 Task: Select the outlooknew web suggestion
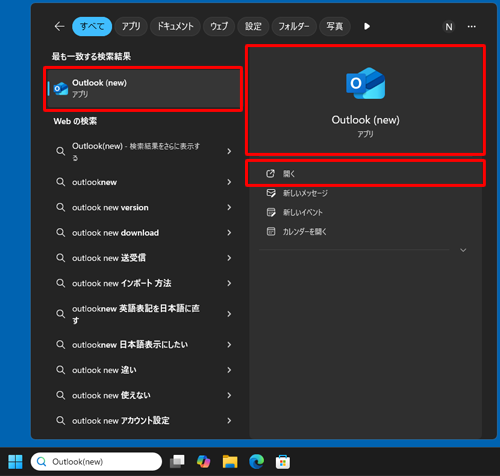click(143, 182)
